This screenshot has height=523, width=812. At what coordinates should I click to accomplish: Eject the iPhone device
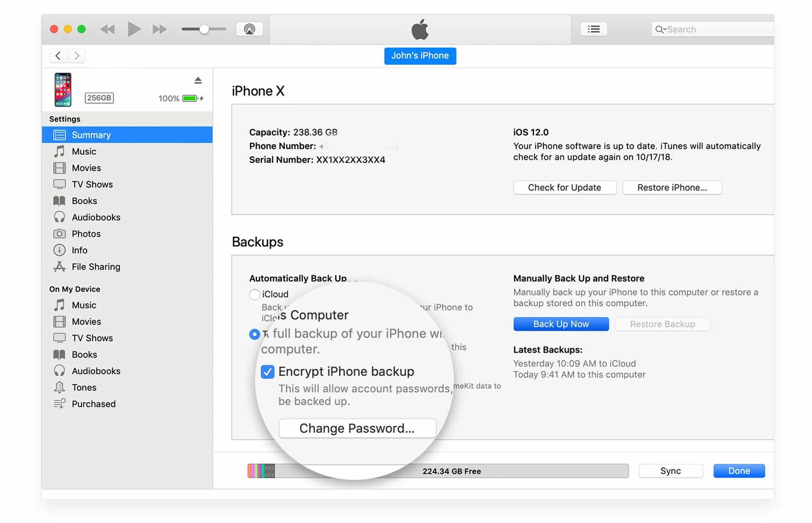click(x=198, y=80)
